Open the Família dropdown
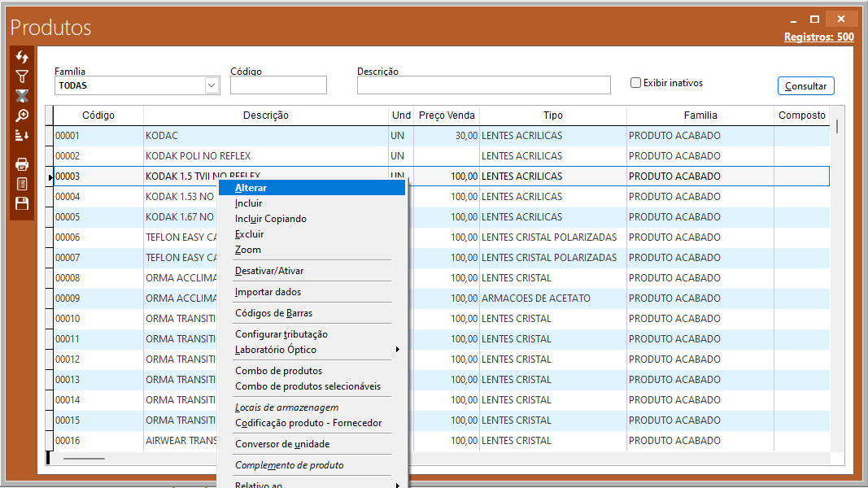Viewport: 868px width, 488px height. [x=212, y=85]
